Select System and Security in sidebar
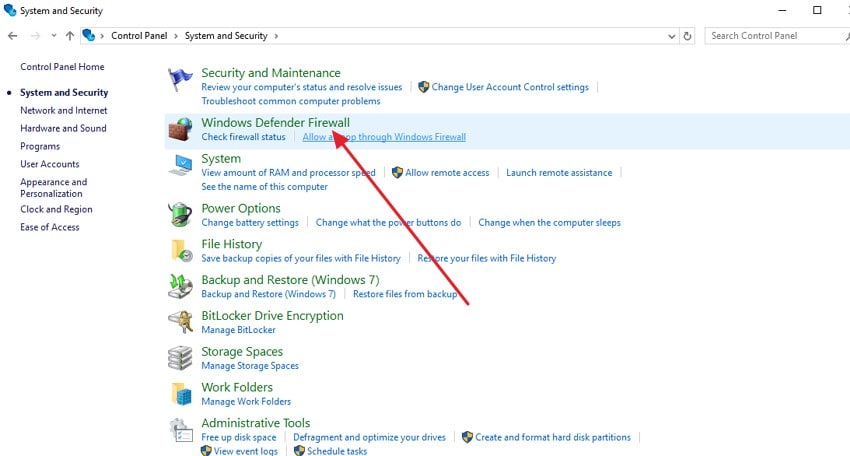The width and height of the screenshot is (850, 456). pyautogui.click(x=64, y=93)
